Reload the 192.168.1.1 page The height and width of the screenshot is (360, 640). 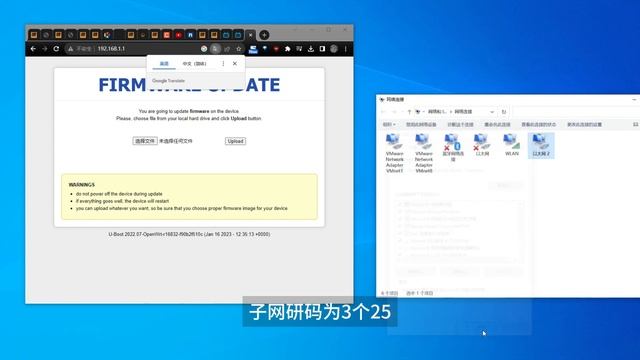tap(56, 49)
